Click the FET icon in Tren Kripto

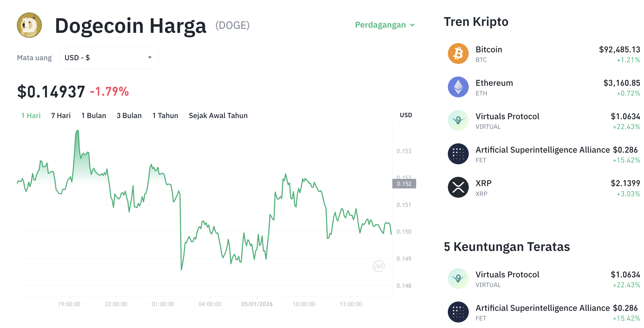(x=458, y=154)
